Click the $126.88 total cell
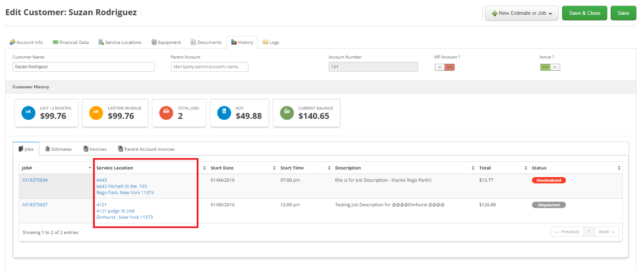The height and width of the screenshot is (271, 644). click(487, 204)
